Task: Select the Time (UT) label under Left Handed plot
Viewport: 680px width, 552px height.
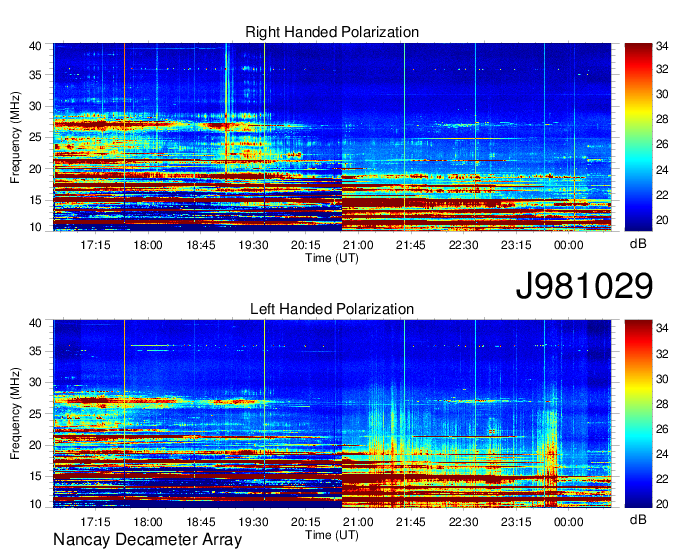Action: [332, 535]
